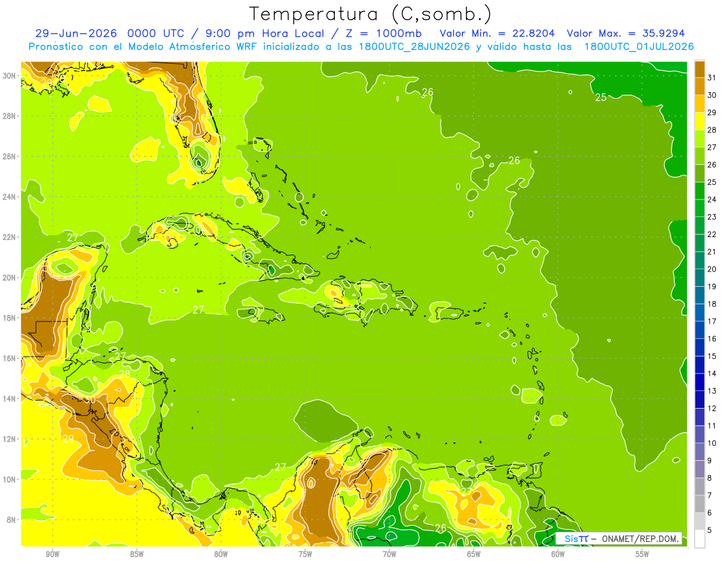Click the 60W longitude axis label
This screenshot has height=562, width=728.
click(558, 554)
